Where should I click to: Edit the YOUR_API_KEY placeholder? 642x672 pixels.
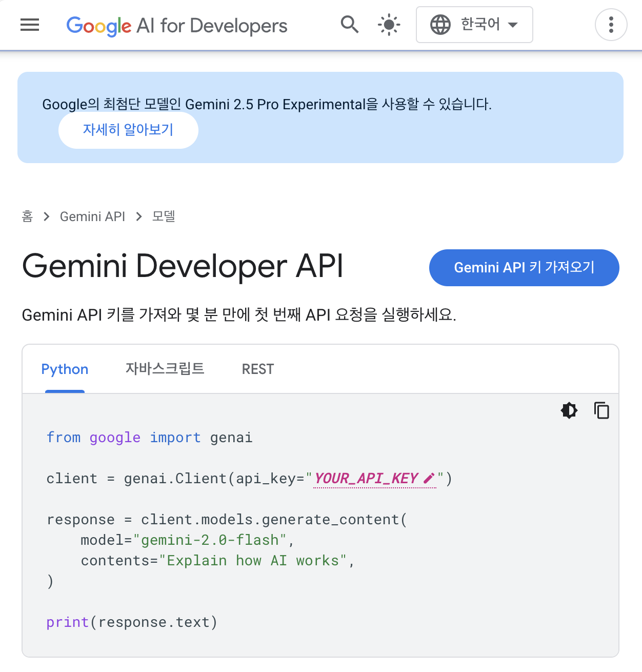[x=375, y=479]
